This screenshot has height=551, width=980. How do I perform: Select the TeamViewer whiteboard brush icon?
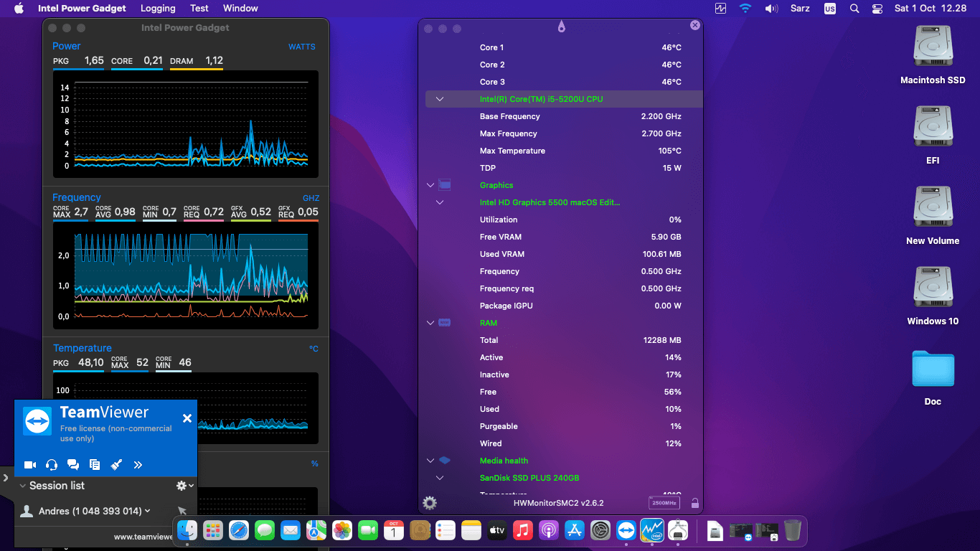[116, 465]
